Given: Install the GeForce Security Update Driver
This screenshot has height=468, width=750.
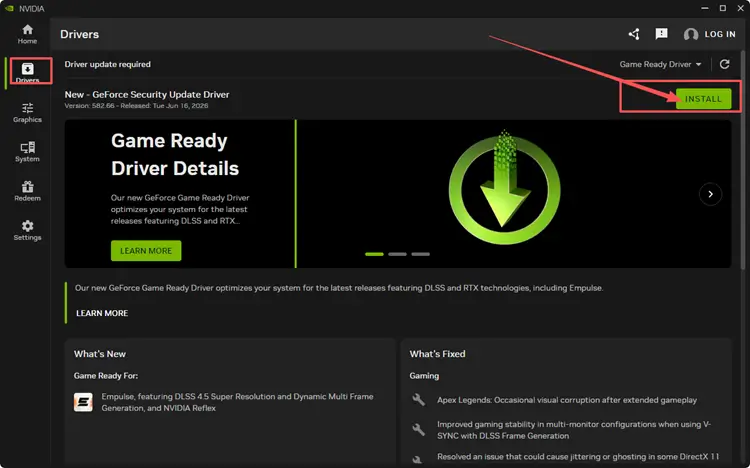Looking at the screenshot, I should coord(703,99).
